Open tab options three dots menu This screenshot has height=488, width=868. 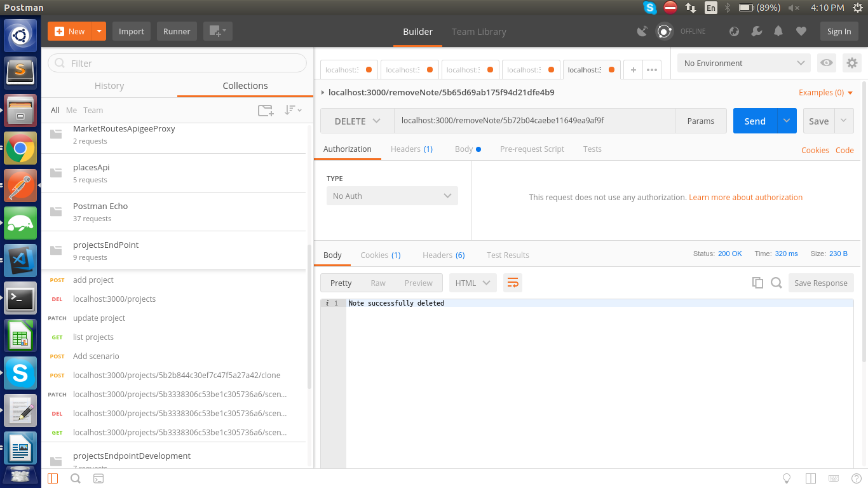[652, 70]
